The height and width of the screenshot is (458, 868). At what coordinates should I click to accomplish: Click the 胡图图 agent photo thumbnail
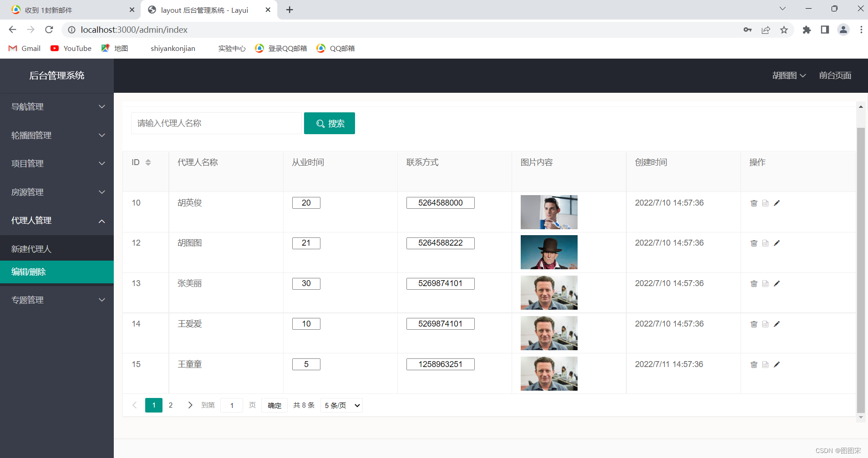(548, 252)
